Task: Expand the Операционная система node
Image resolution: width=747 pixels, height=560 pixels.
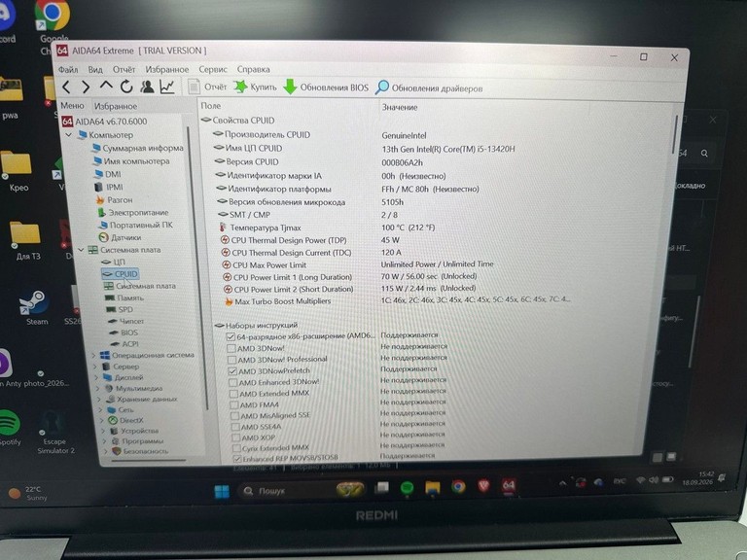Action: [93, 355]
